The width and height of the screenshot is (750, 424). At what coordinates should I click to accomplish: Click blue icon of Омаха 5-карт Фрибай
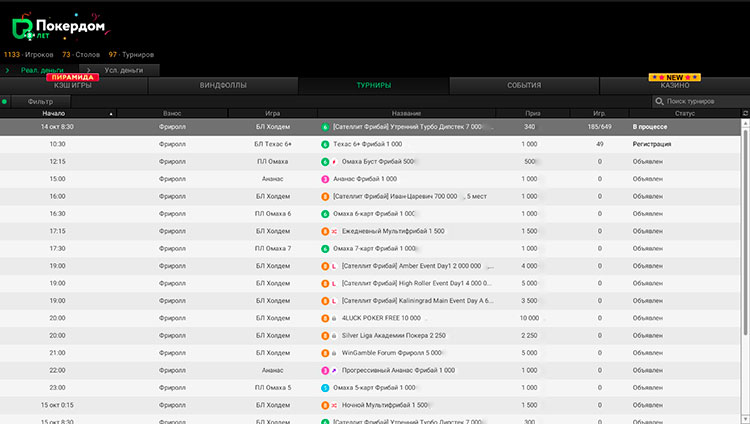point(325,388)
